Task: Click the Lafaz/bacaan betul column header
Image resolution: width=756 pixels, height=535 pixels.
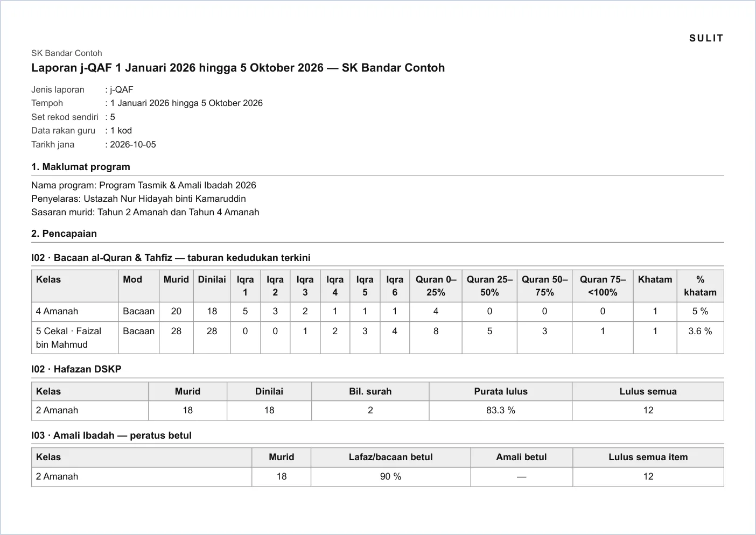Action: click(x=391, y=457)
